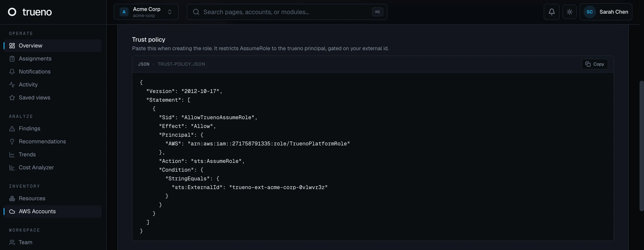The height and width of the screenshot is (250, 644).
Task: Click the Saved views star icon
Action: click(x=12, y=97)
